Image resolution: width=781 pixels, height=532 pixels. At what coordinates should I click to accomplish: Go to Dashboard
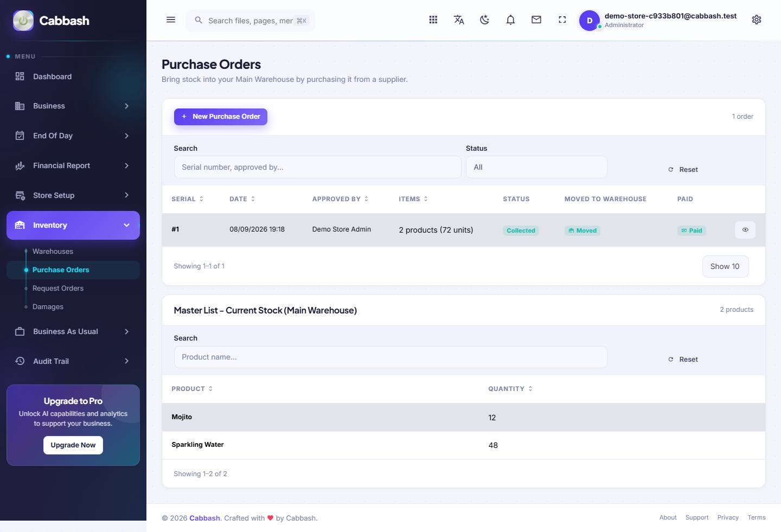point(73,76)
